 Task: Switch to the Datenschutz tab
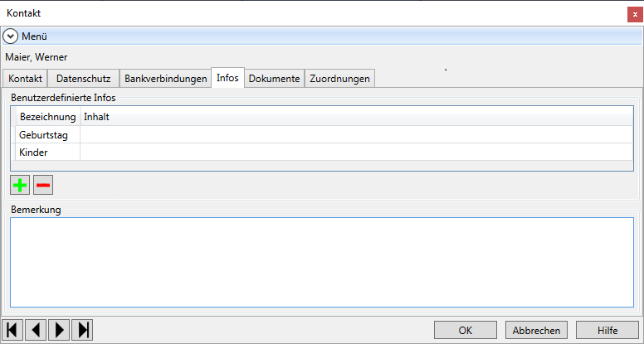pyautogui.click(x=83, y=78)
